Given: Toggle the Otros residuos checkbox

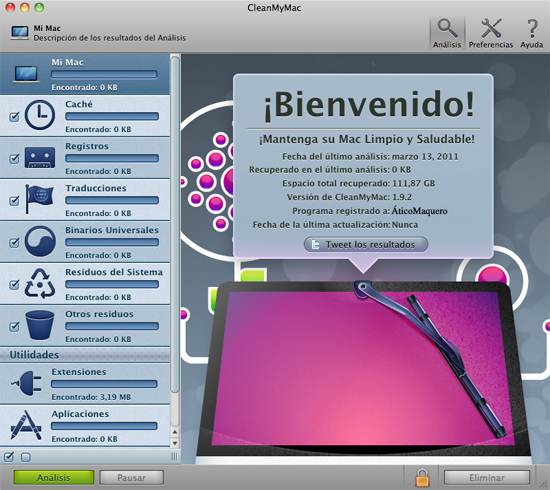Looking at the screenshot, I should coord(14,327).
